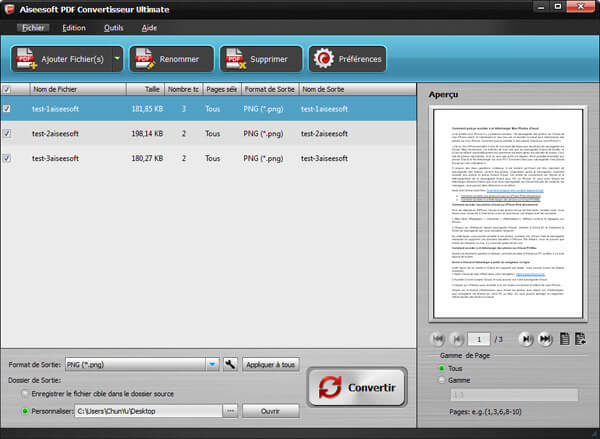600x439 pixels.
Task: Go to next page in preview
Action: click(x=526, y=339)
